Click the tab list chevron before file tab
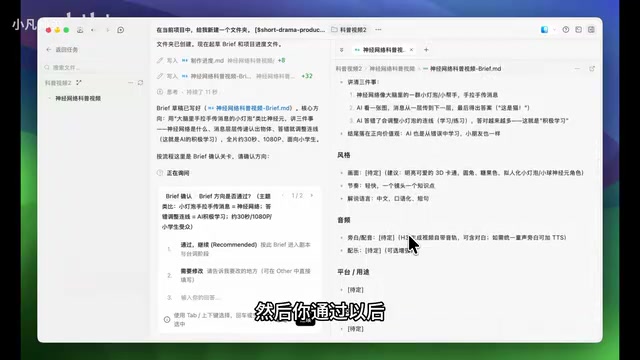 click(x=342, y=50)
